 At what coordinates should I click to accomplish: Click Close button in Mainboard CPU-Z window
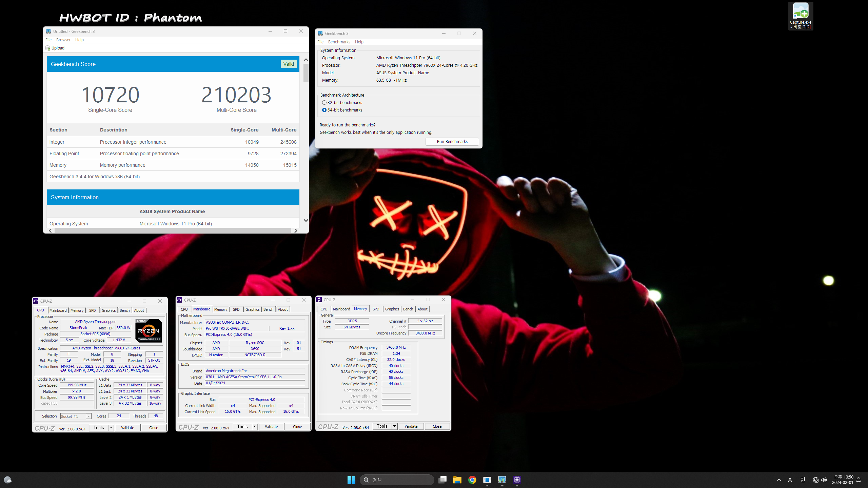297,427
